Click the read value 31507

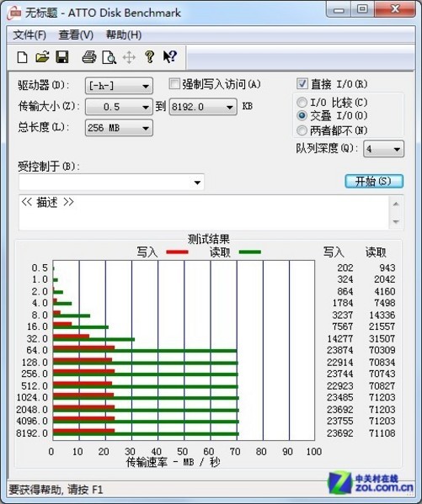click(382, 338)
